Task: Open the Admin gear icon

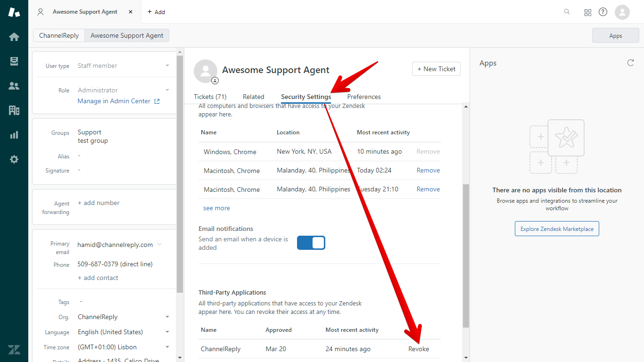Action: point(14,159)
